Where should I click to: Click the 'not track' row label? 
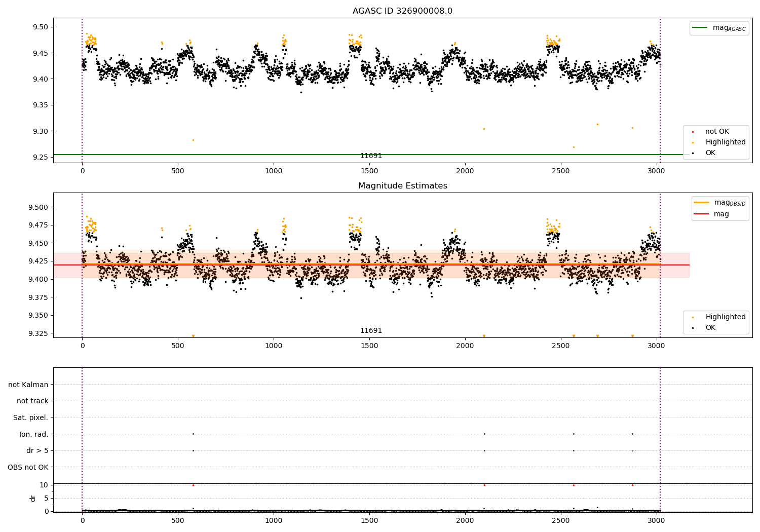tap(32, 401)
